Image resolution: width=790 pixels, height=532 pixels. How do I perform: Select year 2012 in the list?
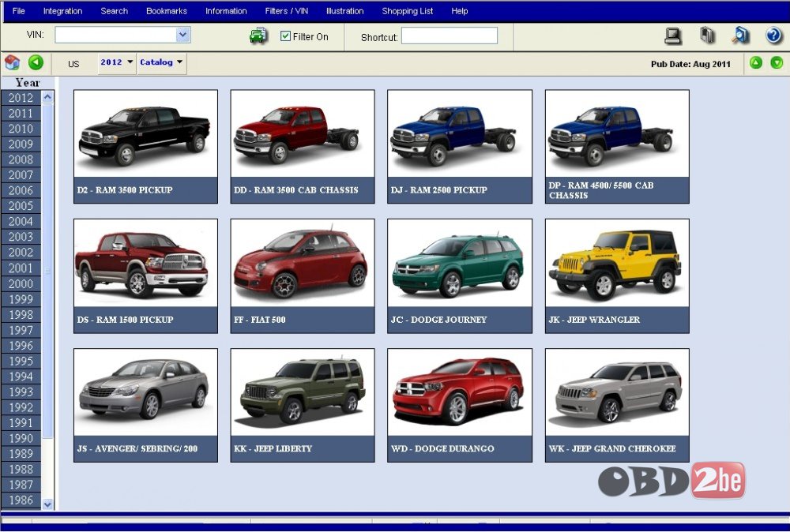(x=21, y=98)
